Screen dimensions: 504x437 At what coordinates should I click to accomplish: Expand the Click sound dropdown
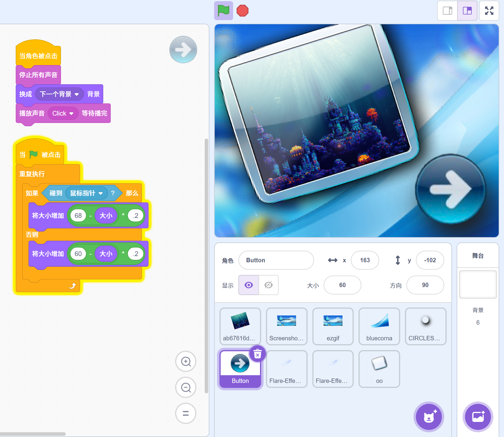coord(71,114)
